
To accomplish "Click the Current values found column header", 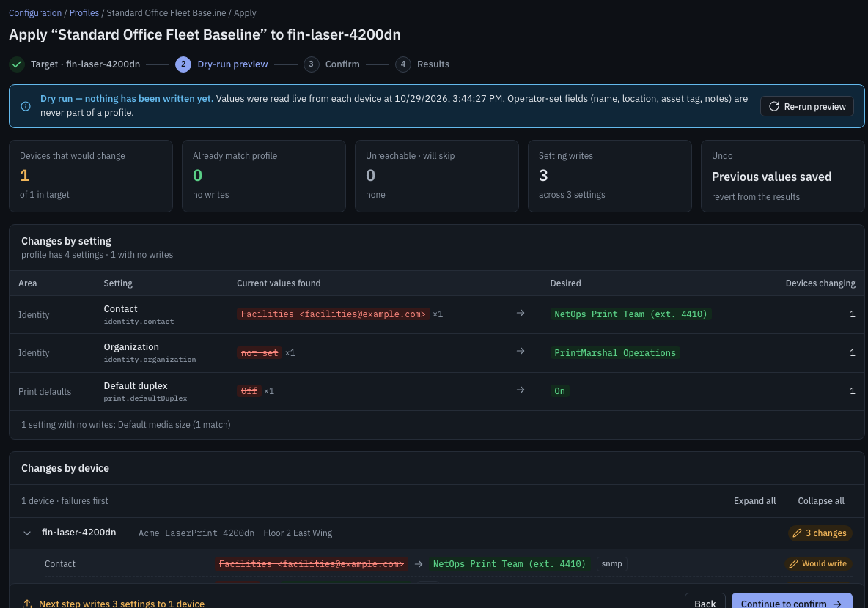I will pyautogui.click(x=279, y=283).
